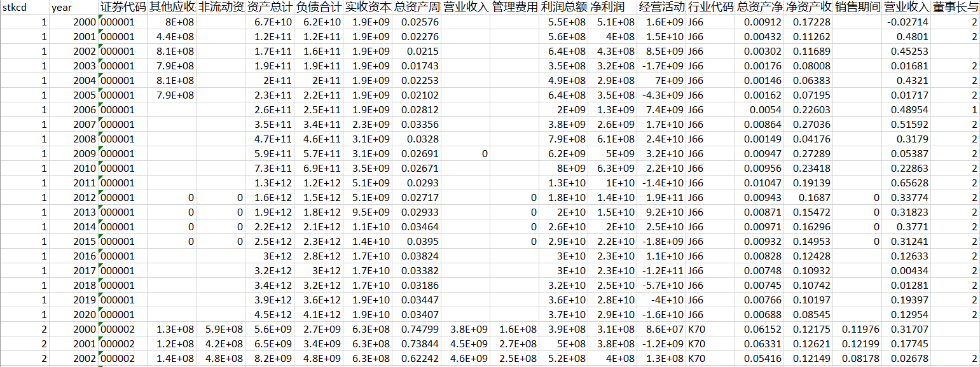The width and height of the screenshot is (980, 367).
Task: Select the year column header cell
Action: tap(74, 8)
